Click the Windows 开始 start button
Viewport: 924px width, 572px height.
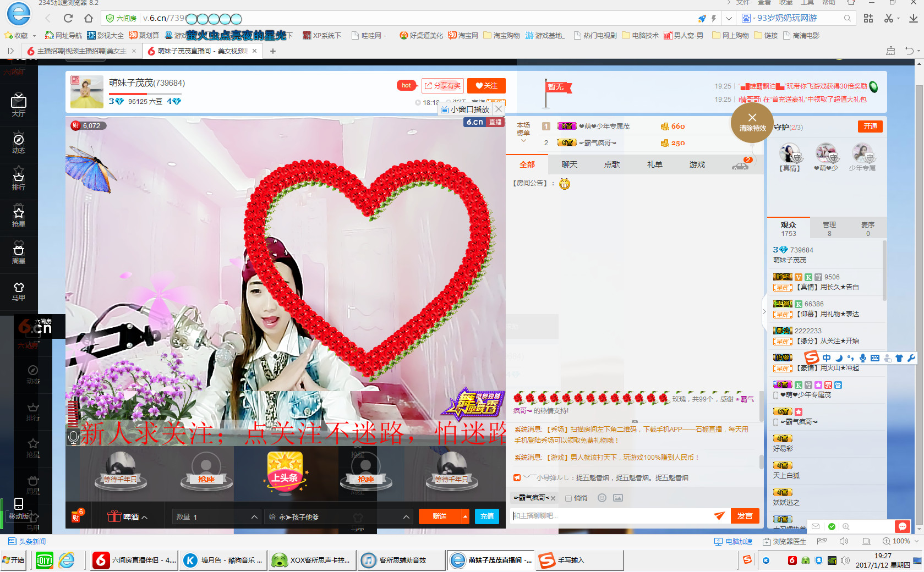[x=13, y=560]
